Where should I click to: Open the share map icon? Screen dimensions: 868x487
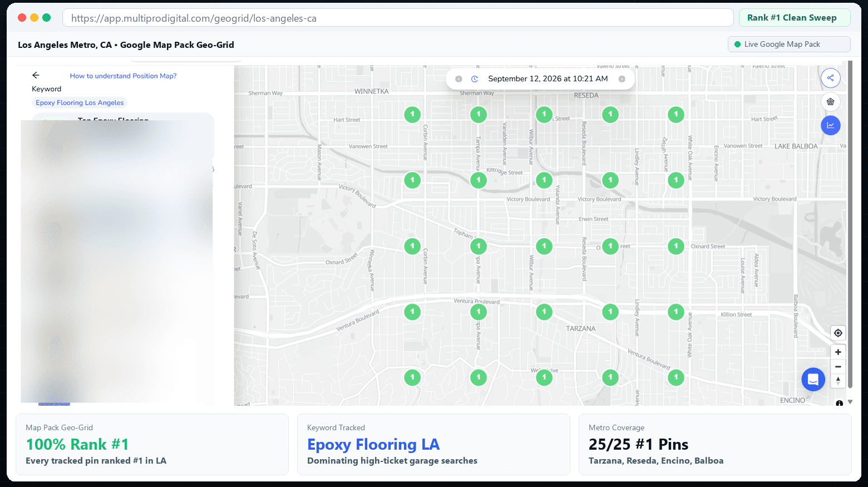(830, 78)
